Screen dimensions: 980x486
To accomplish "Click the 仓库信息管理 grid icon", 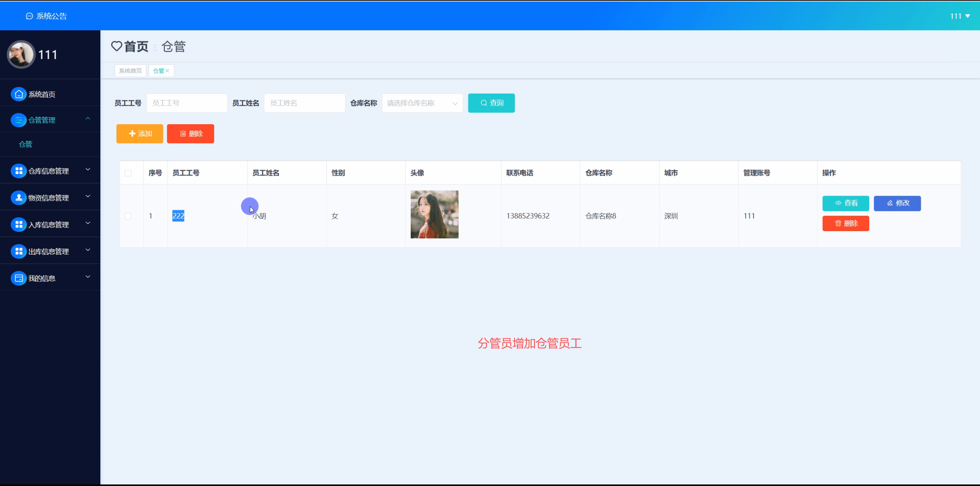I will 18,171.
